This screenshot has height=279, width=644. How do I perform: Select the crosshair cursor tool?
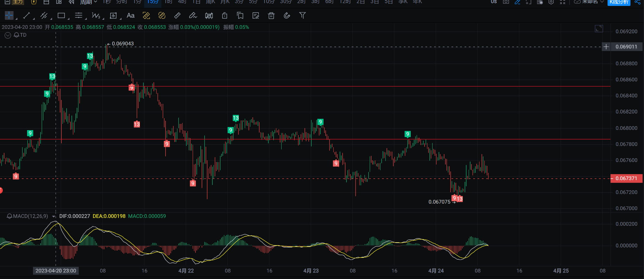pyautogui.click(x=9, y=16)
